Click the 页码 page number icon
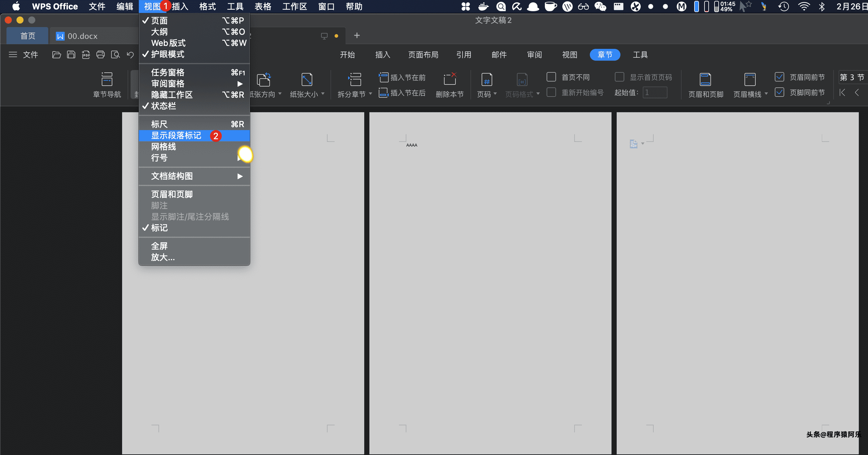This screenshot has width=868, height=455. coord(487,79)
